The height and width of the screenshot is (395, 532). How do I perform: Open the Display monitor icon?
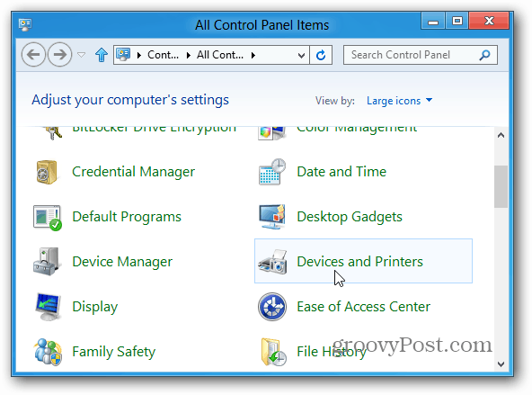(x=48, y=307)
